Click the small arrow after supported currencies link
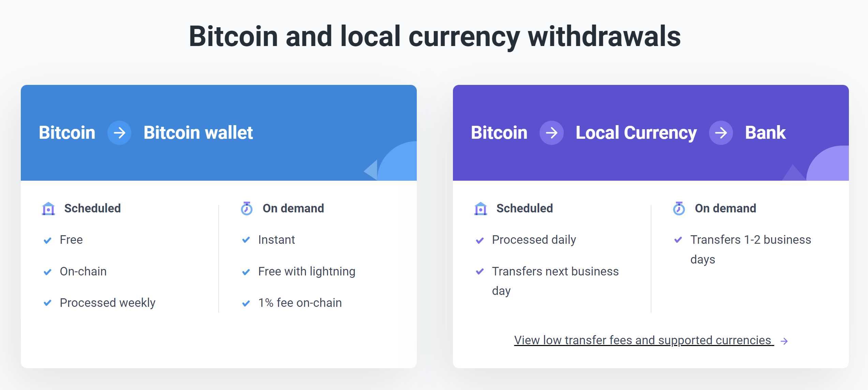Viewport: 868px width, 390px height. click(x=784, y=341)
